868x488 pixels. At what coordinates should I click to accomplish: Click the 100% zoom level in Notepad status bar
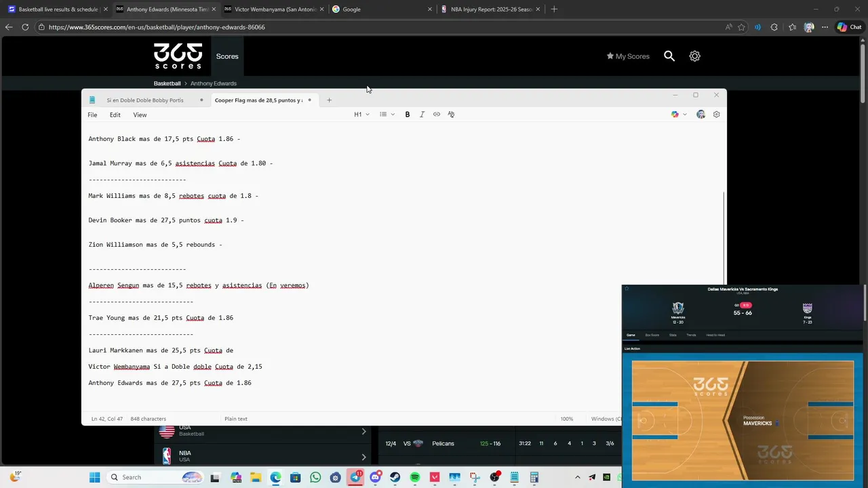(567, 419)
